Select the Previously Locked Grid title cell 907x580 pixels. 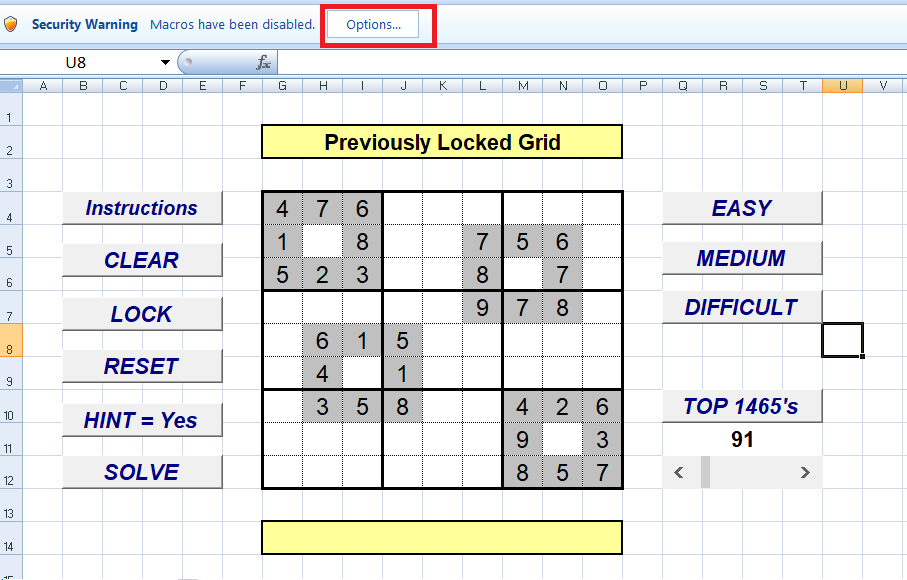[x=441, y=142]
